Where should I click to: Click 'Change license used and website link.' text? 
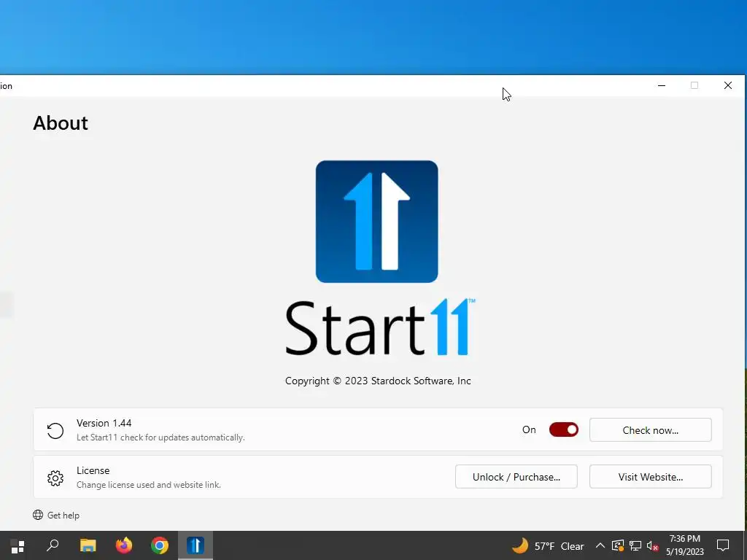click(149, 485)
